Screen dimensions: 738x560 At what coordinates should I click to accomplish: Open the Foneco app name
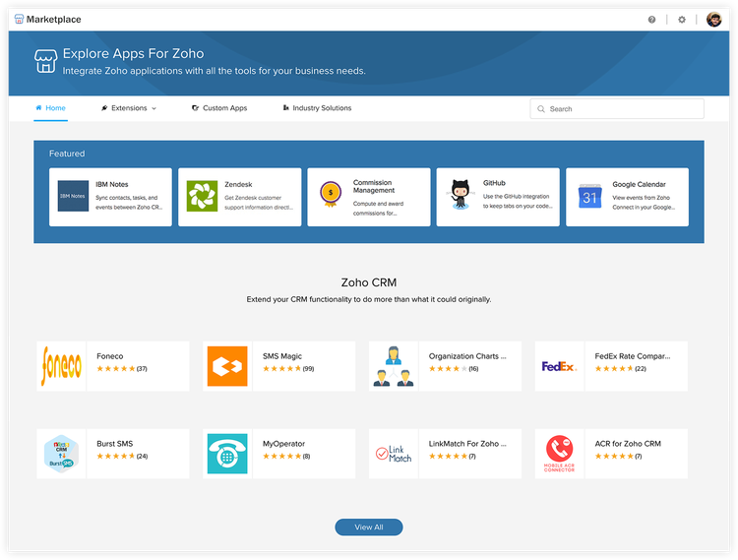(x=109, y=356)
